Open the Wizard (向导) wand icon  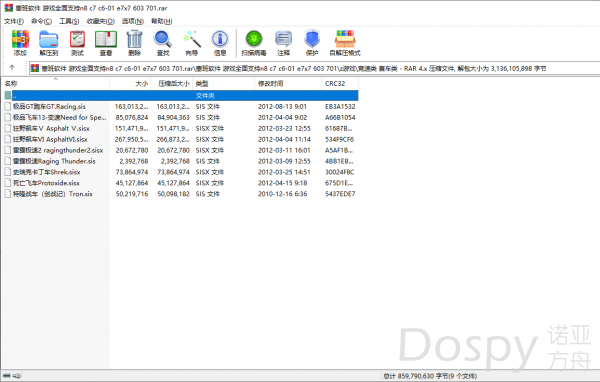191,39
